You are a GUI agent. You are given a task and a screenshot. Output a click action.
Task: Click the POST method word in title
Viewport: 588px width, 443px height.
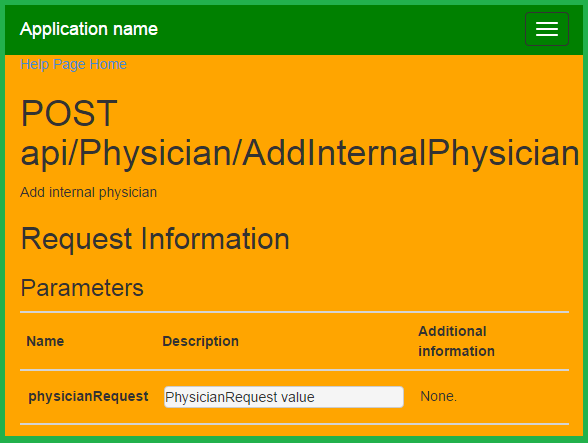(69, 113)
